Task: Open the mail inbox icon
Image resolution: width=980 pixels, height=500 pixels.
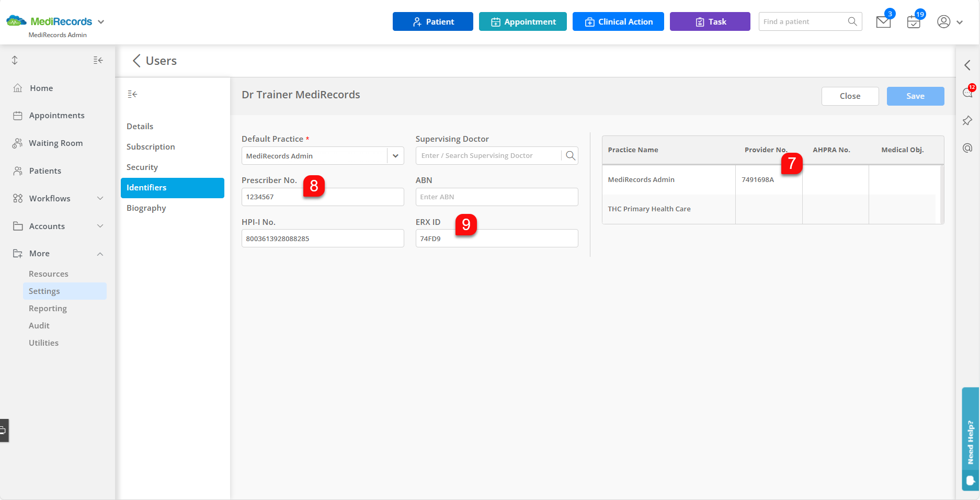Action: (883, 22)
